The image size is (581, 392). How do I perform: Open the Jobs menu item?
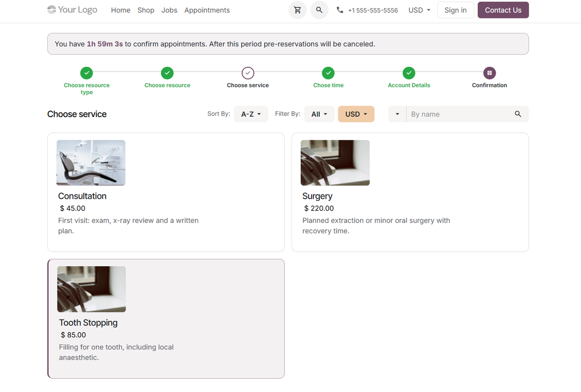coord(169,10)
